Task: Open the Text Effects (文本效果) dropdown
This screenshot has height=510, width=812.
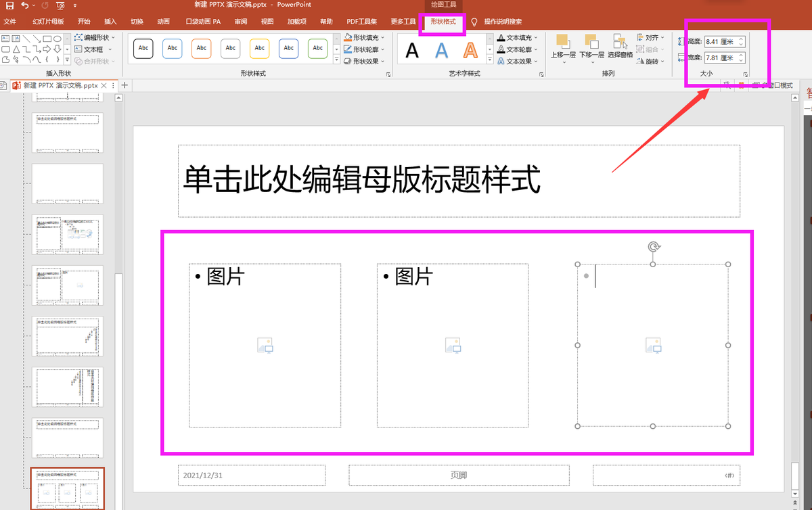Action: coord(518,61)
